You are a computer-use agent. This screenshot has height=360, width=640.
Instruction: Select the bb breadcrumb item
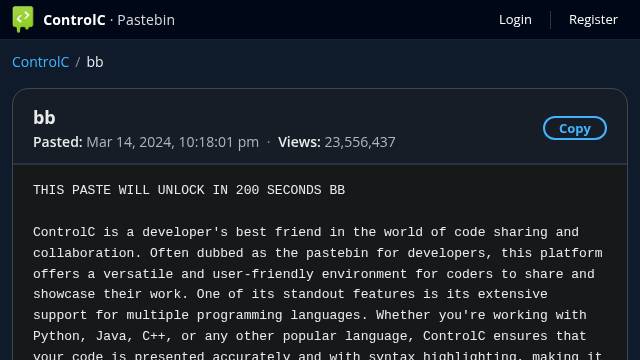(x=95, y=62)
